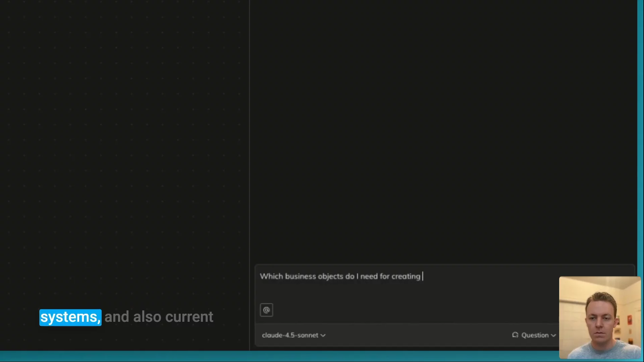Screen dimensions: 644x362
Task: Click the chevron next to Question
Action: coord(553,336)
